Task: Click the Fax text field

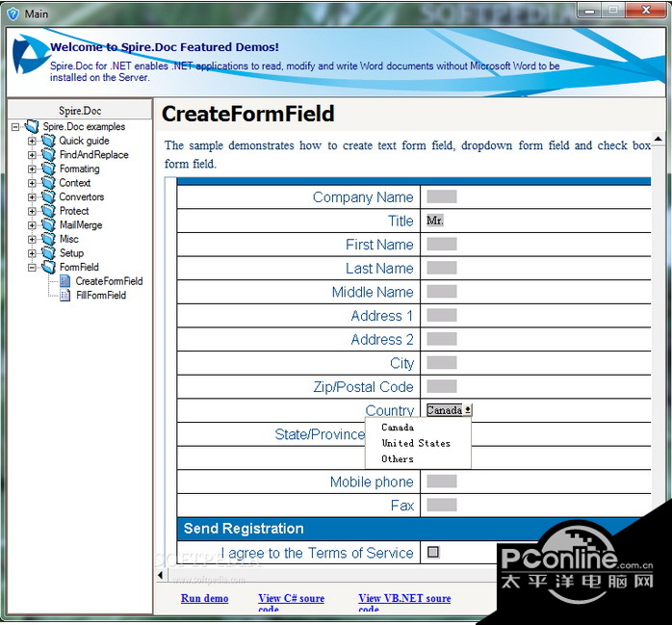Action: tap(442, 505)
